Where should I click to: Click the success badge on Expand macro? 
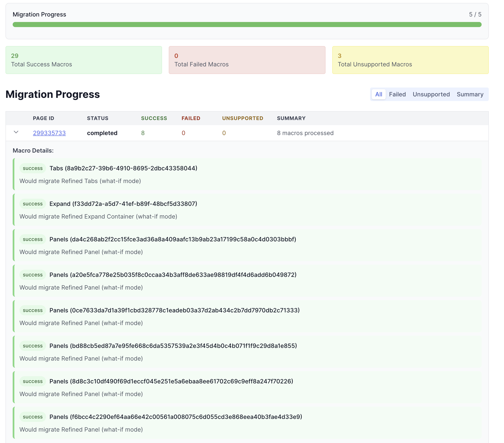pos(33,204)
